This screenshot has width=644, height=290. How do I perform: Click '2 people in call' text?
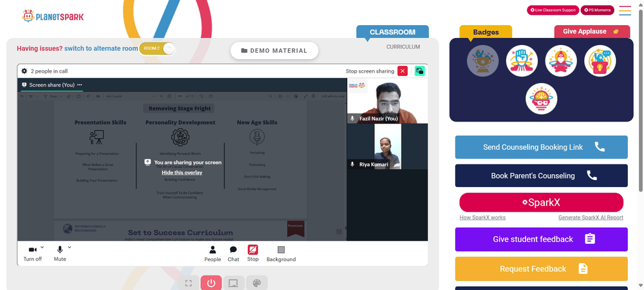(50, 71)
